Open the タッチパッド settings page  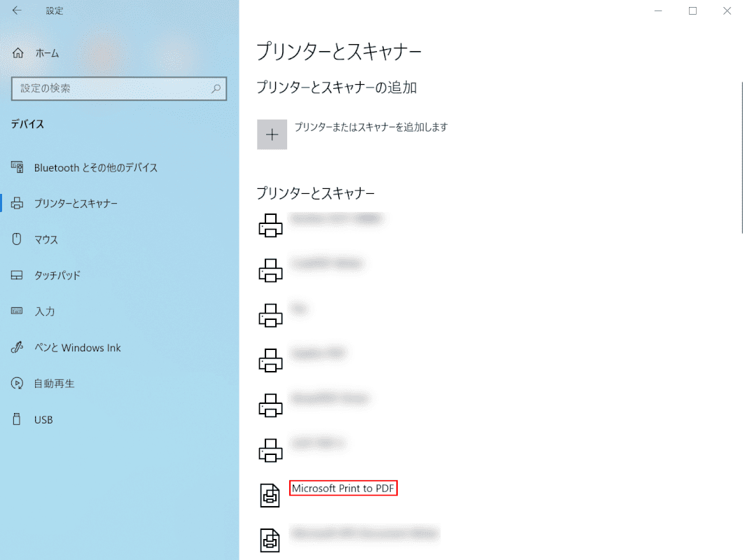pos(57,275)
